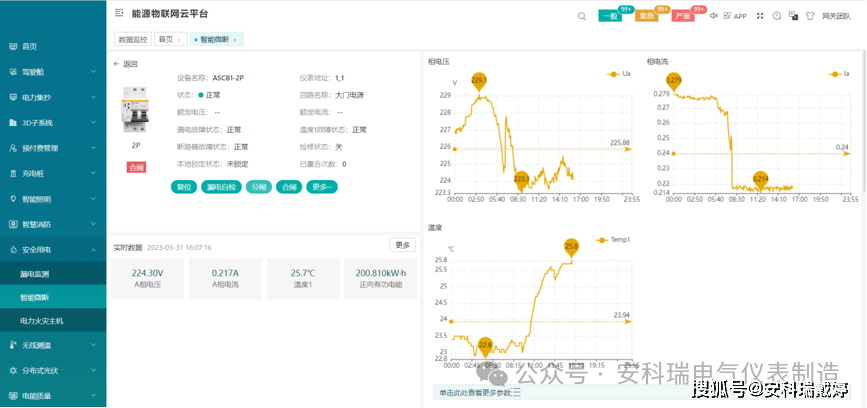Click the 网关团队 user name
This screenshot has height=408, width=867.
836,17
